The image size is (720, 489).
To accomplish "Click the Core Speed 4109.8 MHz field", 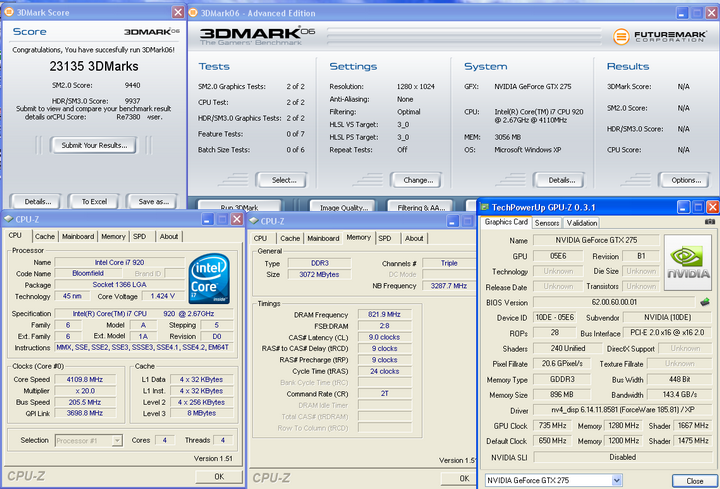I will pos(85,380).
